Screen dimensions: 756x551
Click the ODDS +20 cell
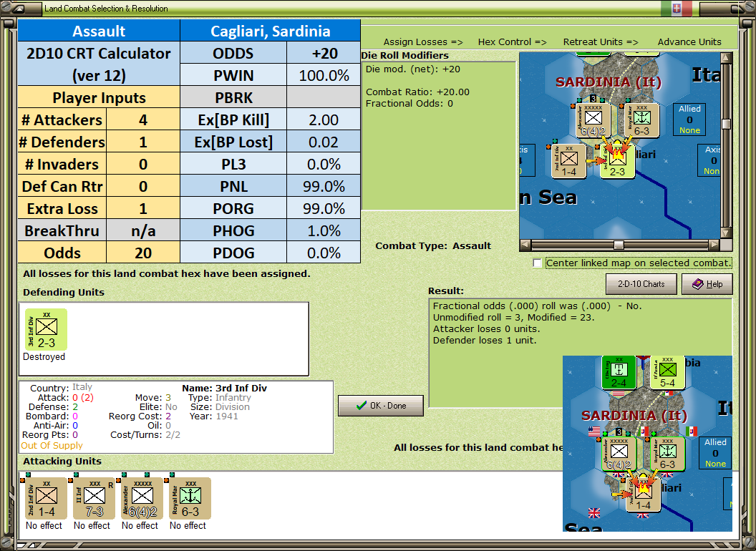[x=324, y=54]
